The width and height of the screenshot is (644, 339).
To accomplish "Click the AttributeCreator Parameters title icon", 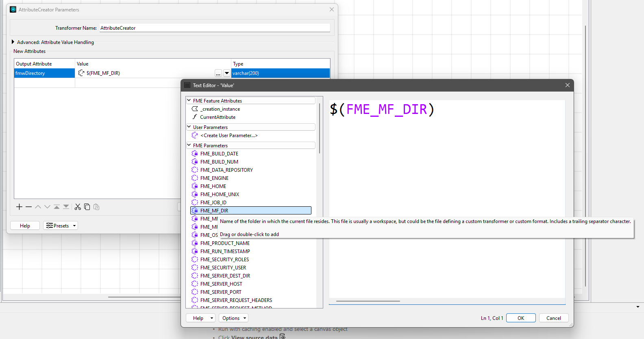I will pos(13,9).
